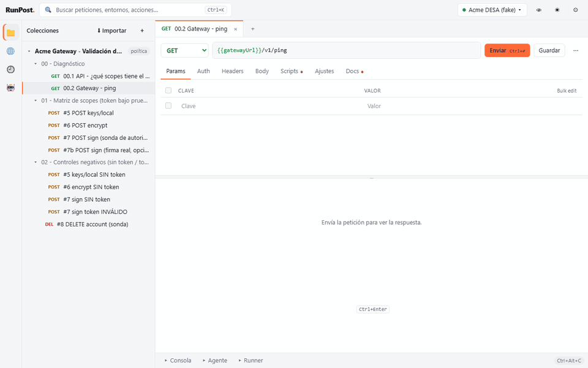
Task: Open #7 sign token INVÁLIDO request
Action: click(88, 212)
